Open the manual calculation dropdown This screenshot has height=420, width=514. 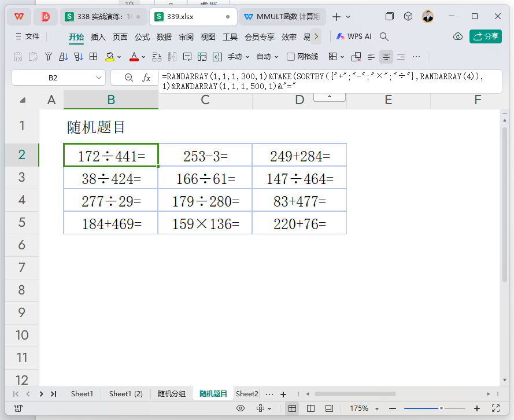pos(239,57)
